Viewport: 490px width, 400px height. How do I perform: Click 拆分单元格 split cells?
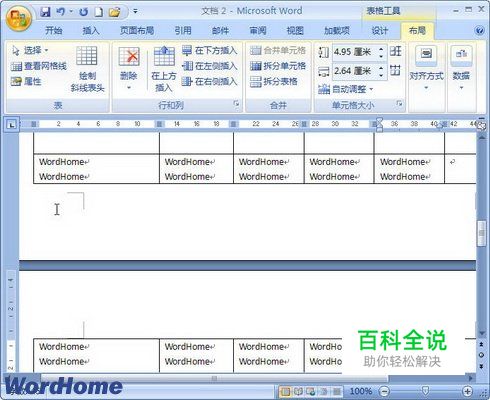[x=278, y=66]
